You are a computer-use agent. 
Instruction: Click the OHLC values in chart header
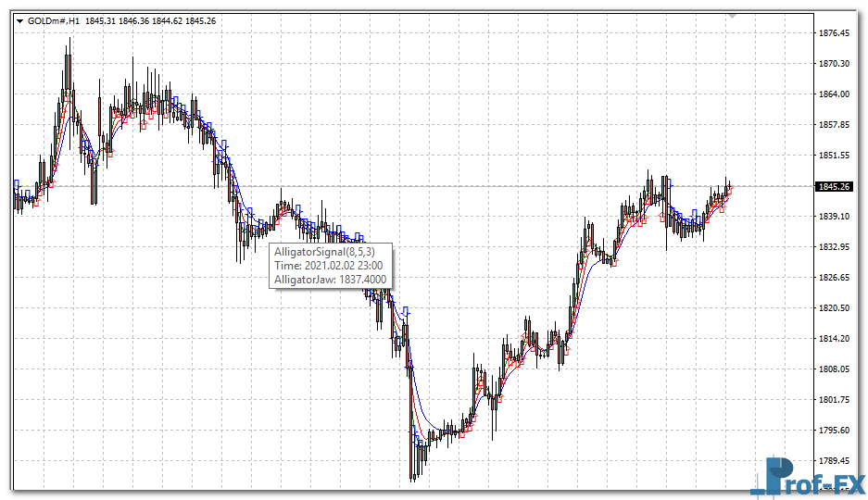[x=152, y=21]
